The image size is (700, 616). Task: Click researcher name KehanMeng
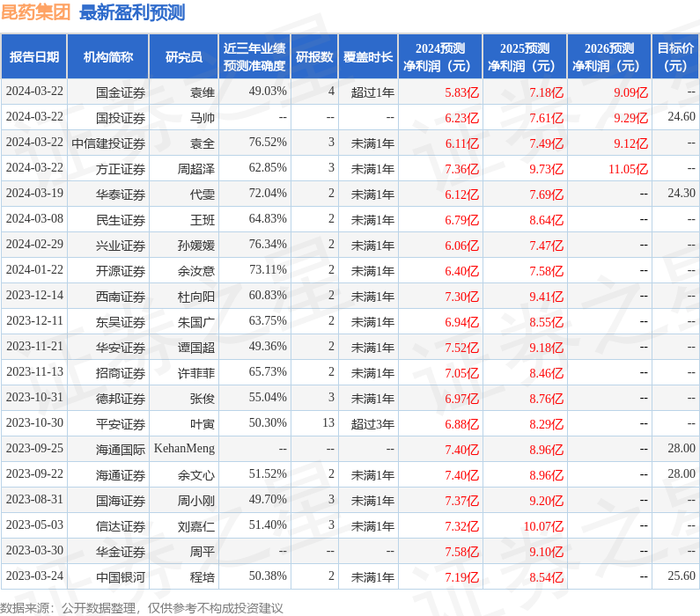click(x=184, y=448)
